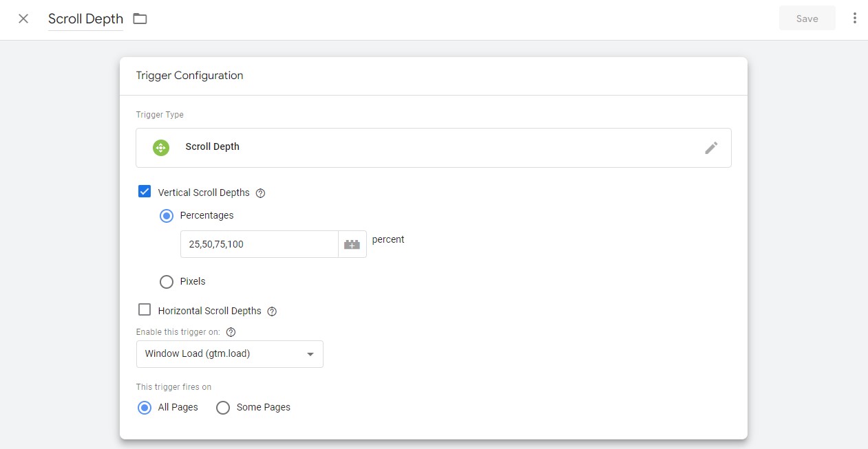Open the folder selector next to trigger name
The height and width of the screenshot is (449, 868).
(140, 19)
